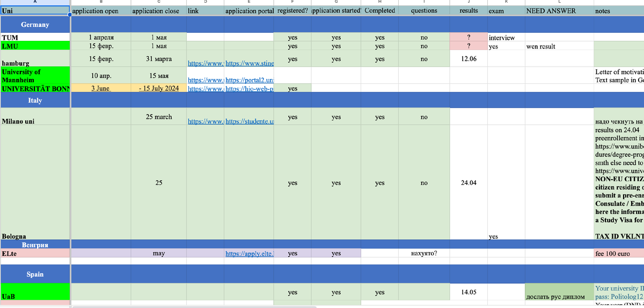The width and height of the screenshot is (644, 308).
Task: Select LMU's '15 февр.' application open cell
Action: point(100,46)
